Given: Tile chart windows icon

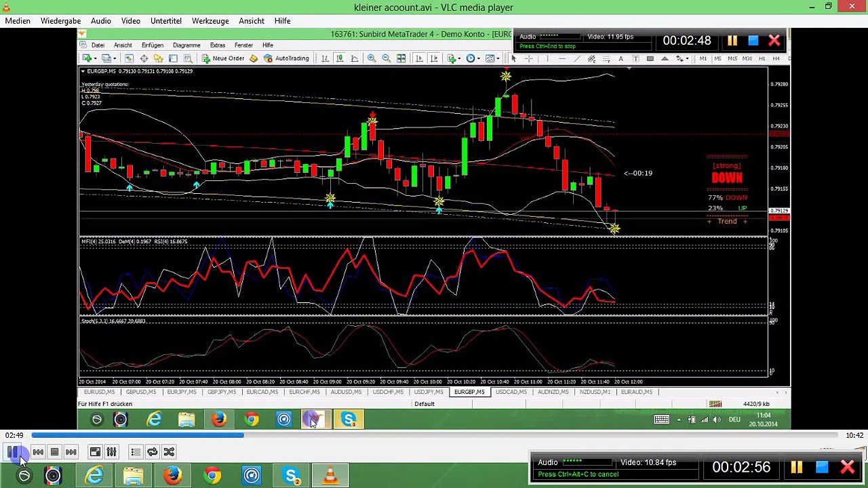Looking at the screenshot, I should pos(401,58).
